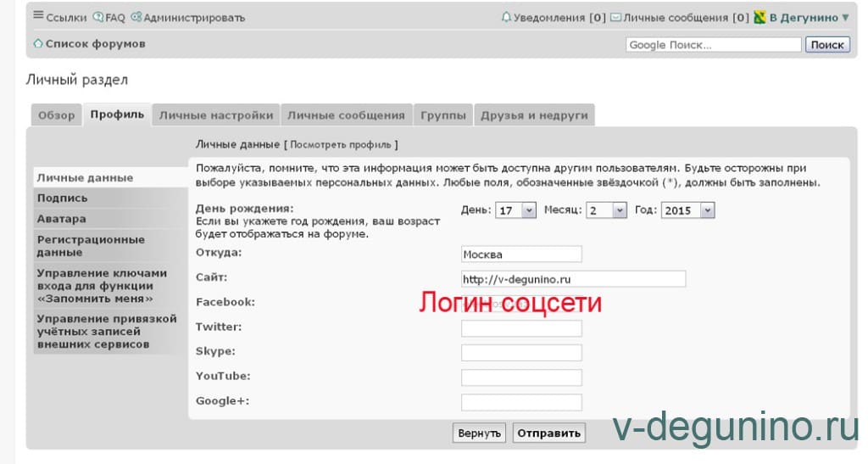Click the Twitter input field
The height and width of the screenshot is (464, 868).
(521, 328)
